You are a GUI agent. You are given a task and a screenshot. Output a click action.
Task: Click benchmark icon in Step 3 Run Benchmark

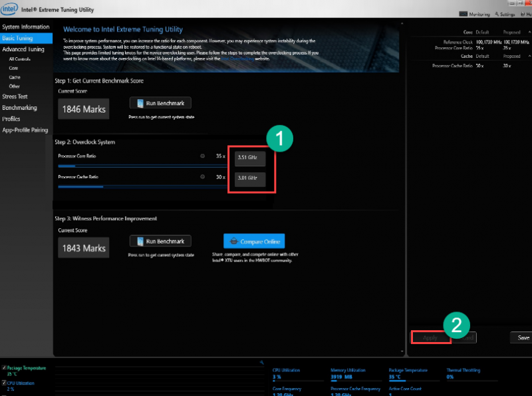(140, 242)
